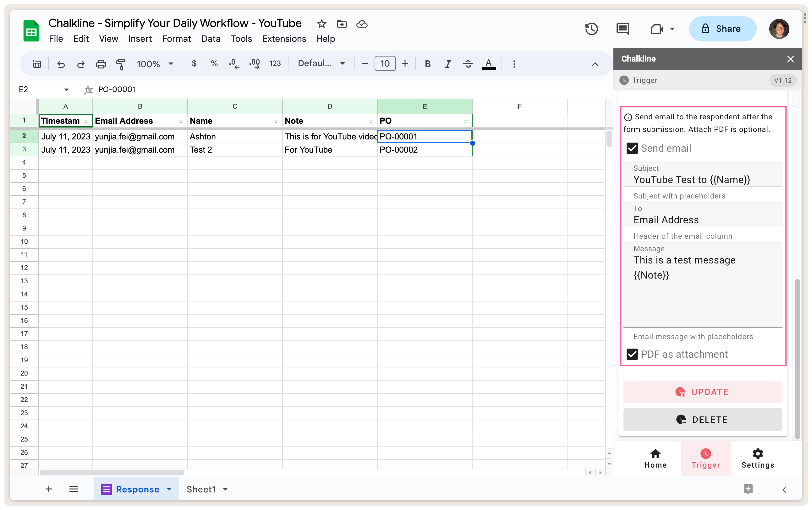Star this spreadsheet document
The image size is (812, 510).
(321, 24)
